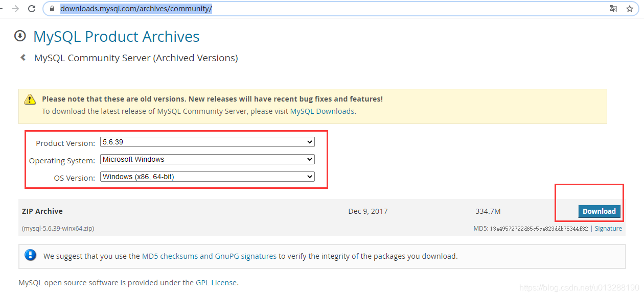The width and height of the screenshot is (644, 297).
Task: Open the Product Version dropdown
Action: pos(208,142)
